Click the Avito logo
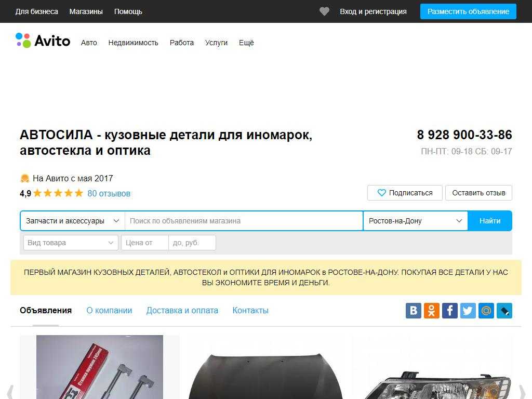532x399 pixels. tap(43, 41)
